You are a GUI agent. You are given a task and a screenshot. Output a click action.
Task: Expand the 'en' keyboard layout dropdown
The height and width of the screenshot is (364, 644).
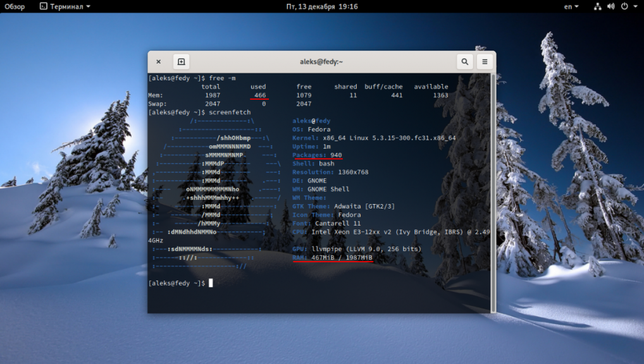click(x=571, y=6)
